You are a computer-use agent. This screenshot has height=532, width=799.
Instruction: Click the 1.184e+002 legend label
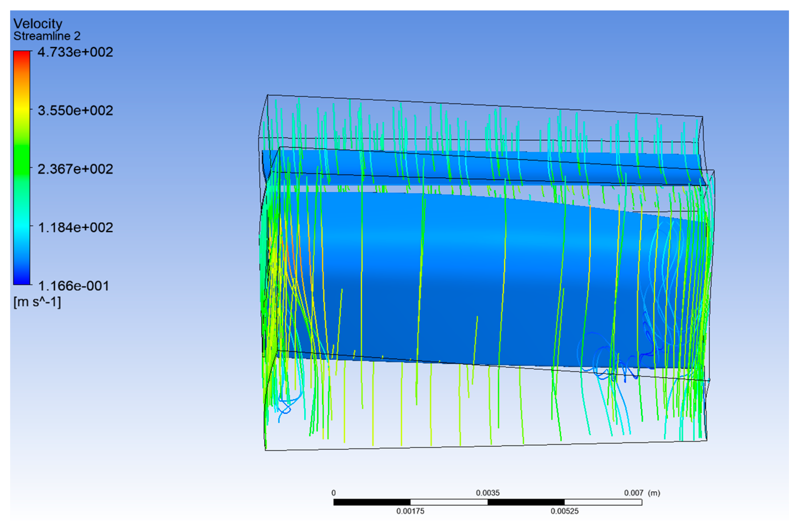point(75,227)
